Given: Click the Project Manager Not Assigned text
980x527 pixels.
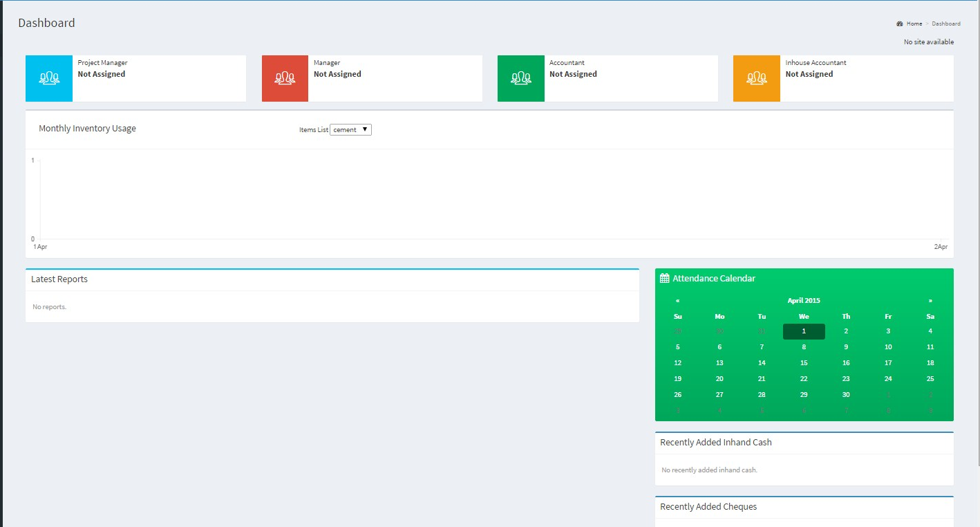Looking at the screenshot, I should pyautogui.click(x=102, y=74).
